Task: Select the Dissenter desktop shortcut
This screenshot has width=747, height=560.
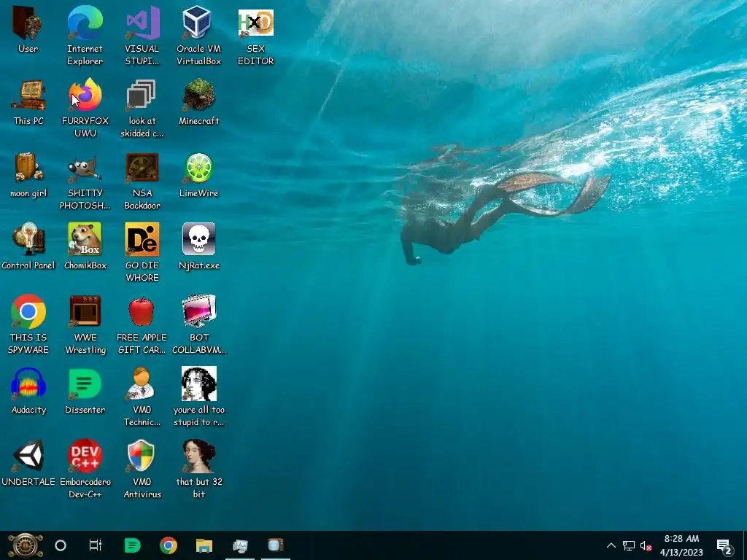Action: pyautogui.click(x=85, y=391)
